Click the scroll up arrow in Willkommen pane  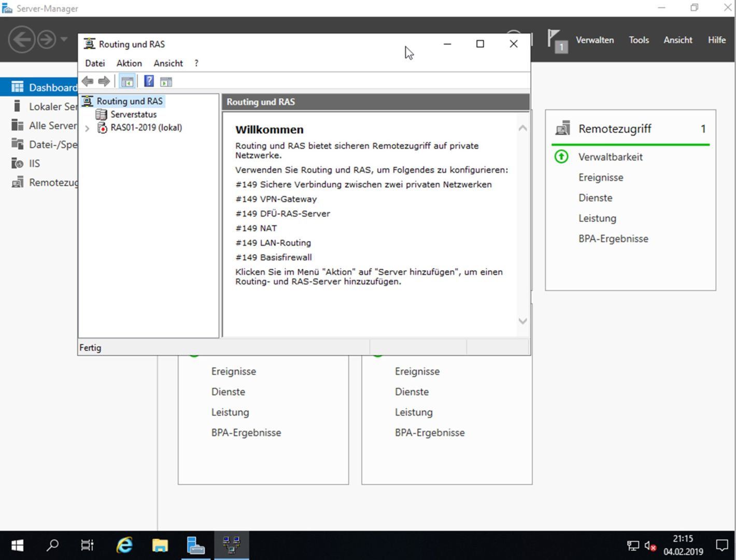pos(523,128)
